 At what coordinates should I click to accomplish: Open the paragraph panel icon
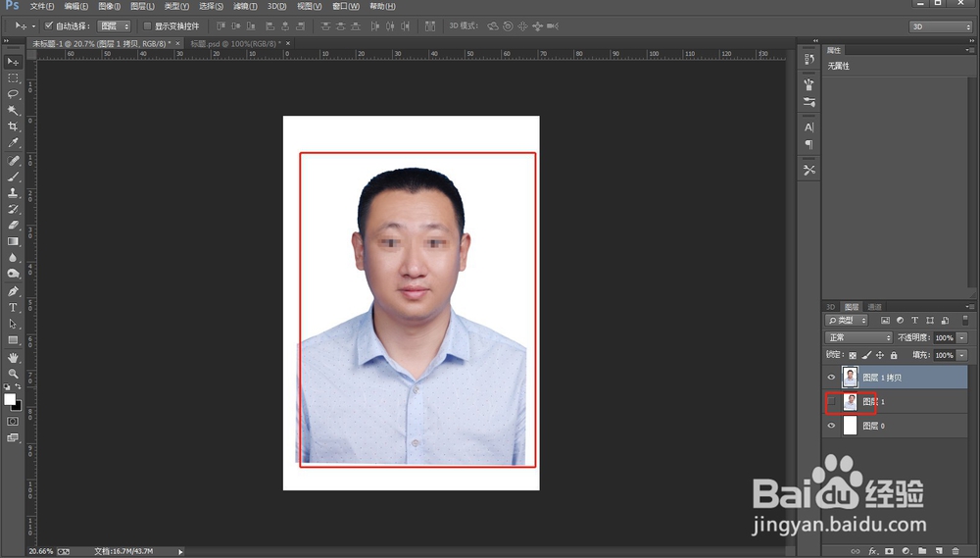coord(808,144)
